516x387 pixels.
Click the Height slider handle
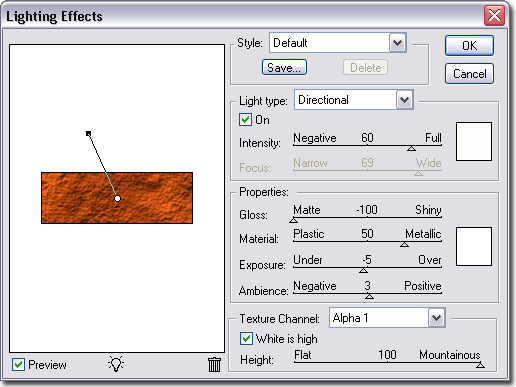coord(480,365)
